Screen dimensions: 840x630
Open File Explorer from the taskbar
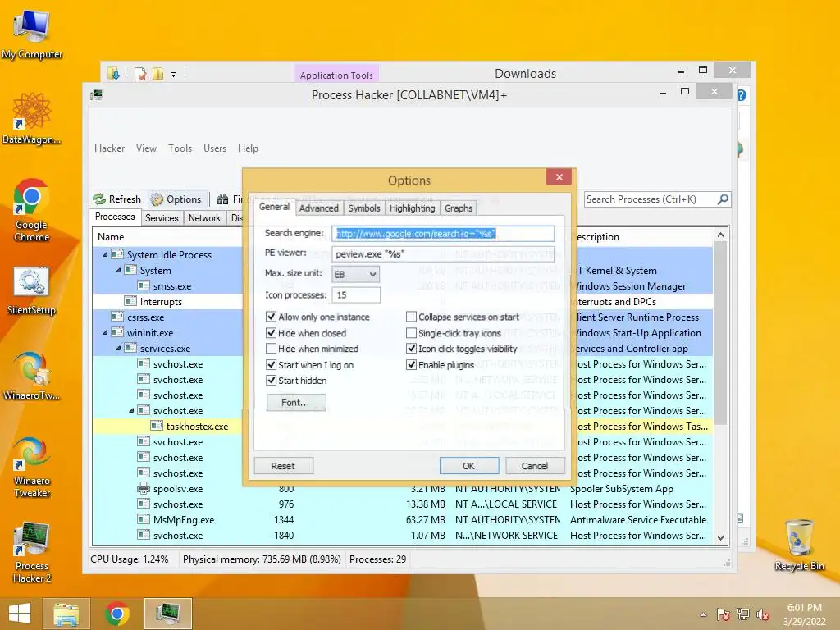point(66,614)
